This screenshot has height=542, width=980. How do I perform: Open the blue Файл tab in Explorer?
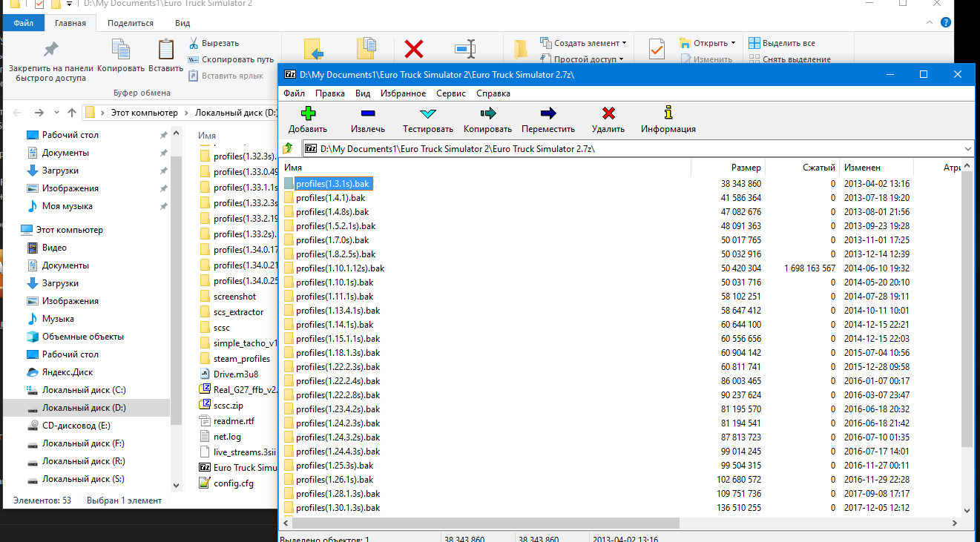[24, 23]
